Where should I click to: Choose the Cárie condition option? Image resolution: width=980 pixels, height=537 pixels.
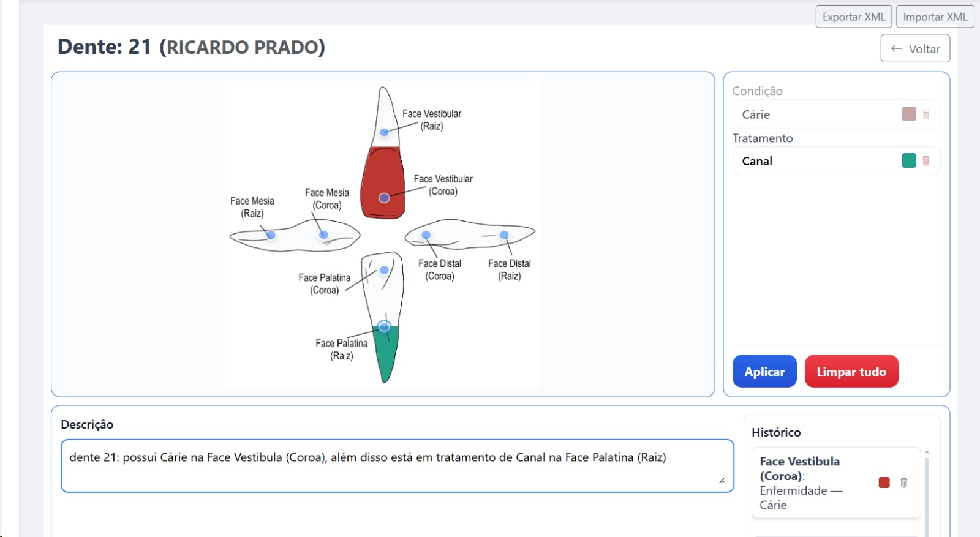pyautogui.click(x=815, y=115)
